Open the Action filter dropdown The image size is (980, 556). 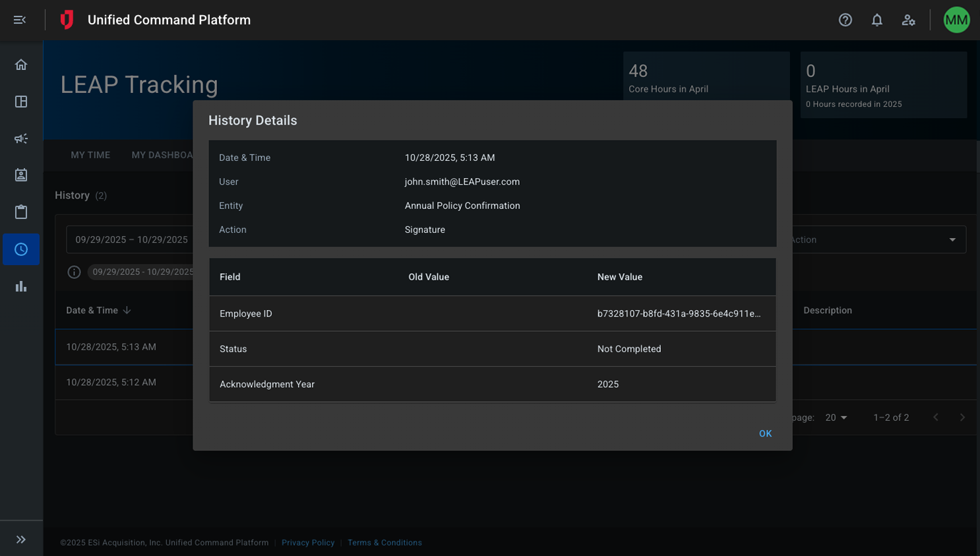coord(877,239)
